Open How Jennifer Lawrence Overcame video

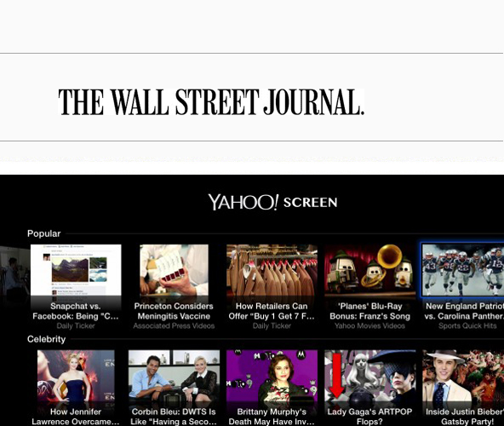(76, 376)
